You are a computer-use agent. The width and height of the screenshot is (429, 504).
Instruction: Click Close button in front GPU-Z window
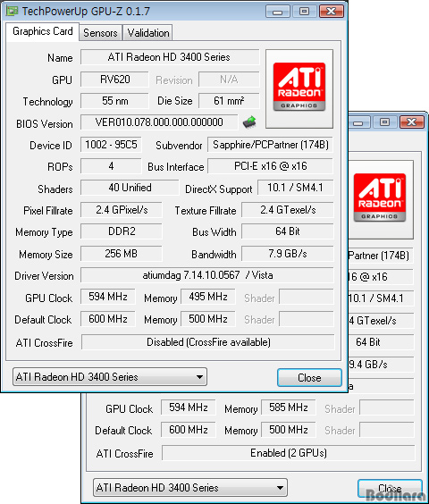[309, 378]
